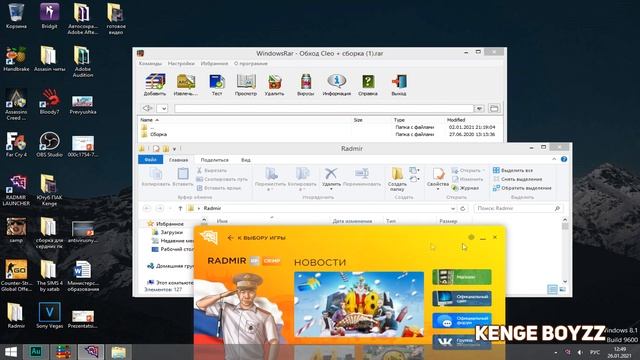Open О программе menu in WinRAR
The height and width of the screenshot is (360, 640).
(x=251, y=64)
